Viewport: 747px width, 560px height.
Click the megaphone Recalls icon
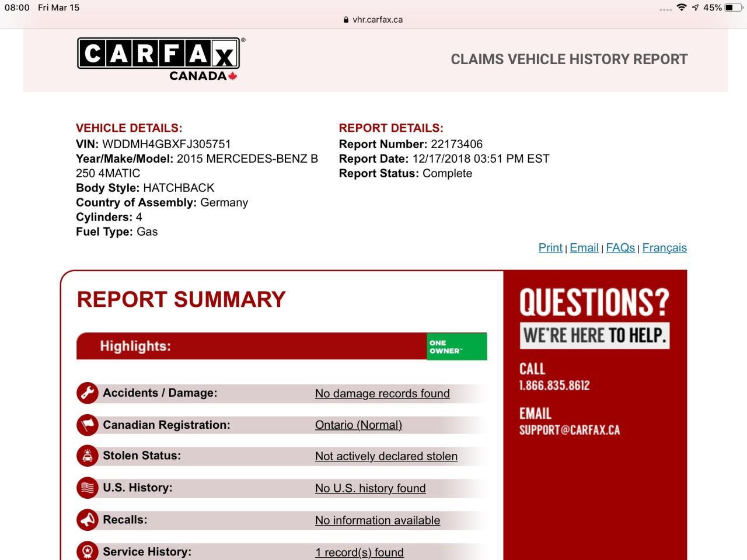[88, 520]
